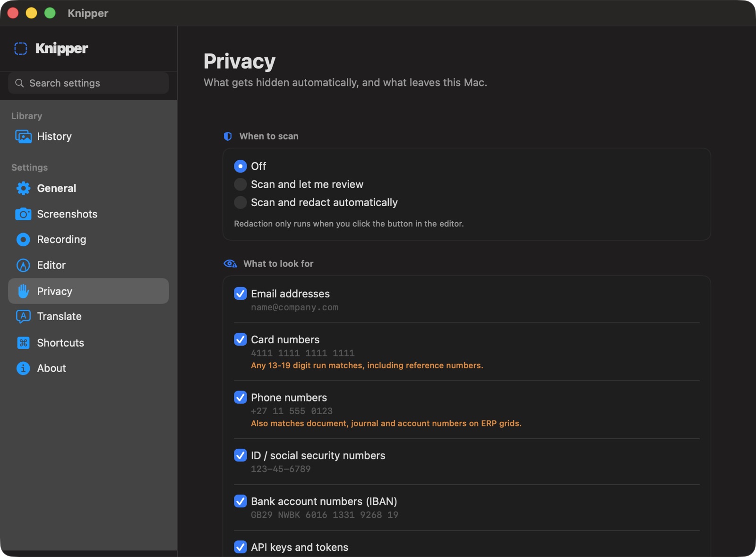Select the Off scan option
This screenshot has height=557, width=756.
[x=241, y=166]
